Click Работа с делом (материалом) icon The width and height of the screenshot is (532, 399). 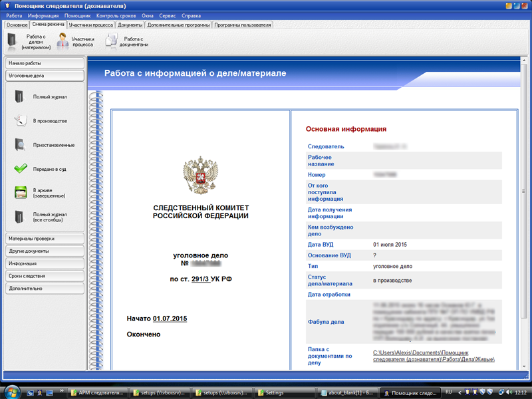[12, 40]
